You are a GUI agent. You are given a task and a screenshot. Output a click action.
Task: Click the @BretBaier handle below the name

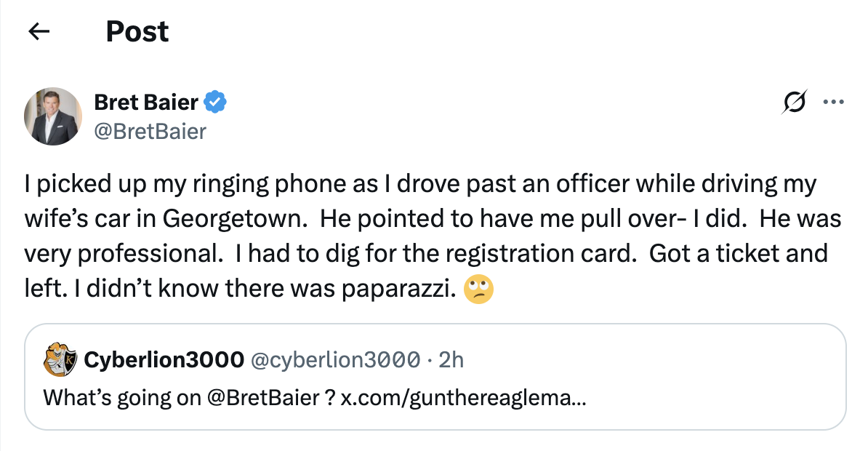pyautogui.click(x=150, y=131)
